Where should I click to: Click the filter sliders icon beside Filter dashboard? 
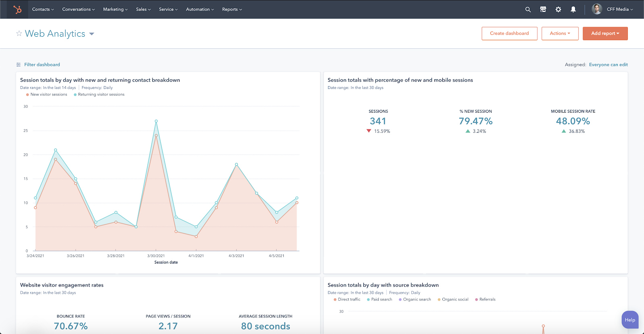pyautogui.click(x=19, y=64)
